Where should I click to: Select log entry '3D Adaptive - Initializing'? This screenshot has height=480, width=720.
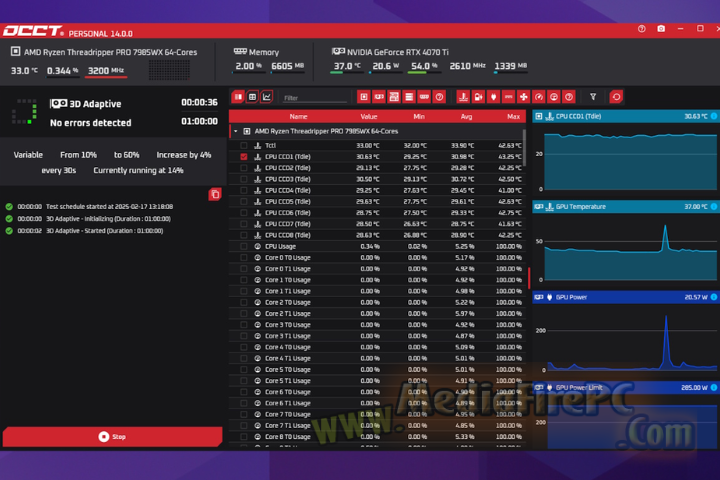[108, 219]
